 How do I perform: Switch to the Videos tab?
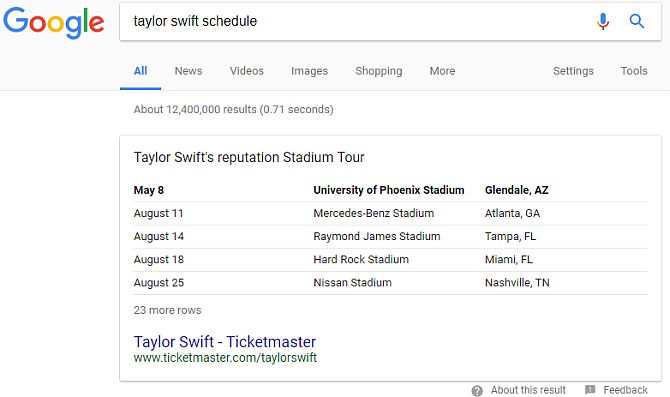tap(247, 71)
